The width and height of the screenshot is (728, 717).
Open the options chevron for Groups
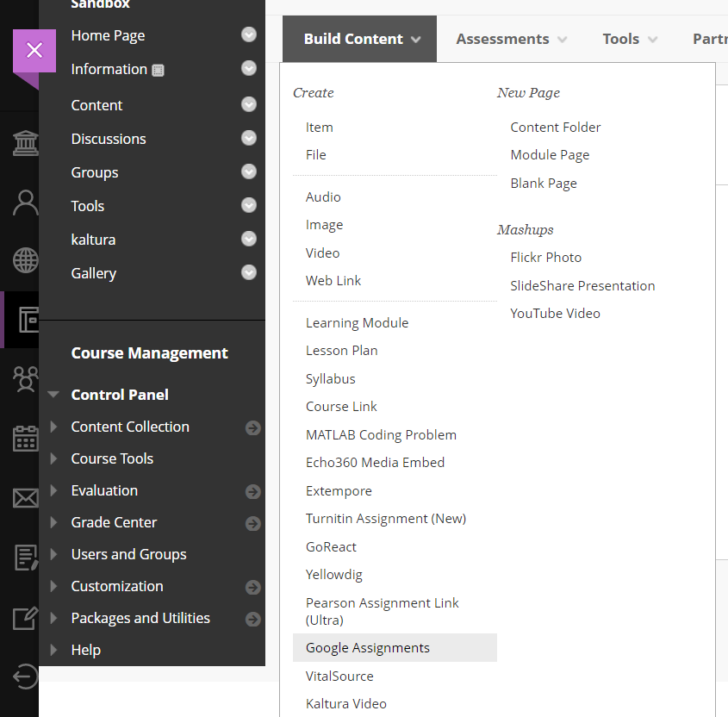pyautogui.click(x=249, y=171)
